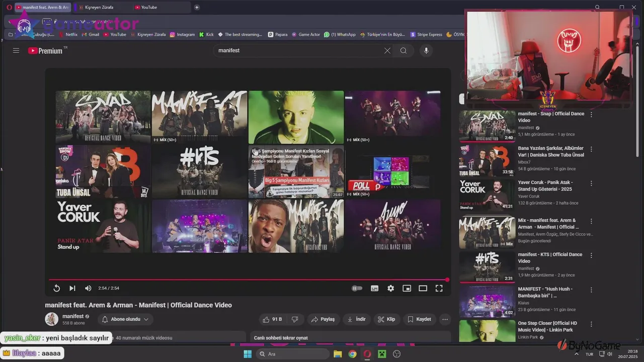Open the Instagram bookmark
644x362 pixels.
tap(182, 35)
